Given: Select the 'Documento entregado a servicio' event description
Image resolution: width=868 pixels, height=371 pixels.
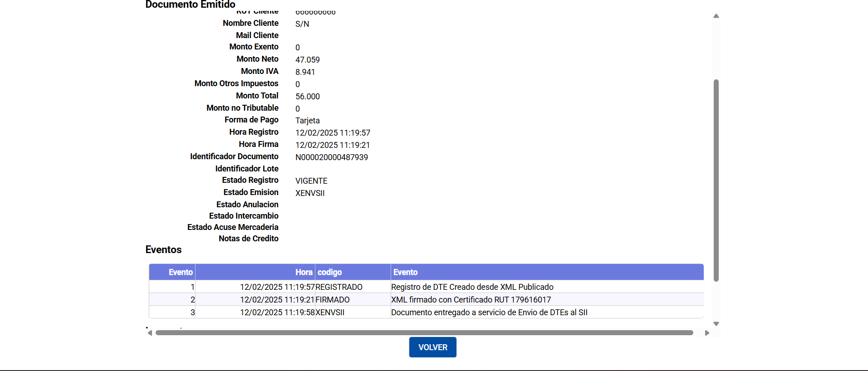Looking at the screenshot, I should coord(489,312).
